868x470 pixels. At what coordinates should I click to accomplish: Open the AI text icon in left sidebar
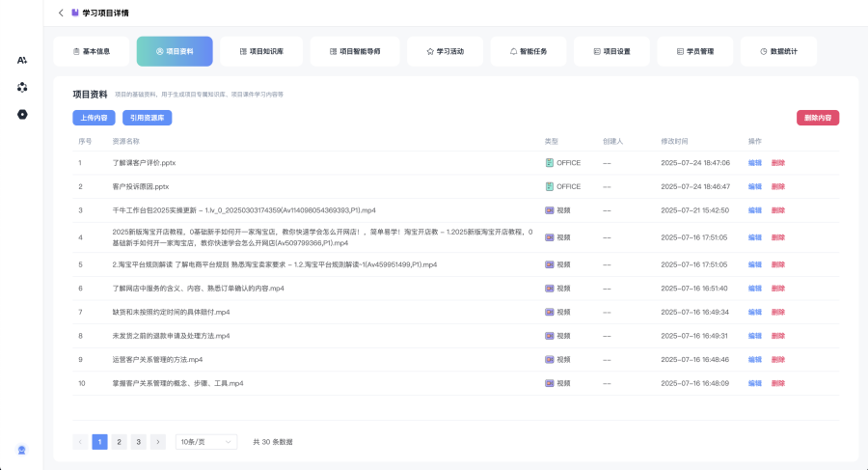tap(22, 60)
